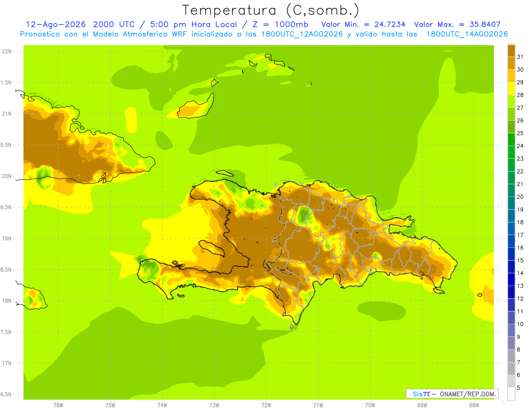532x411 pixels.
Task: Click the '70W' longitude axis label
Action: tap(370, 404)
